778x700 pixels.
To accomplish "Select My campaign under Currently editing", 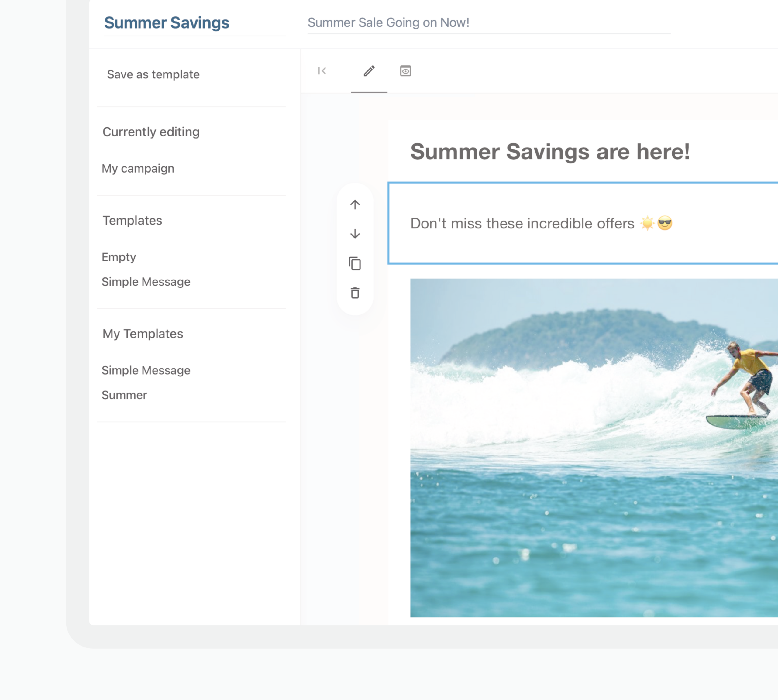I will (x=138, y=168).
